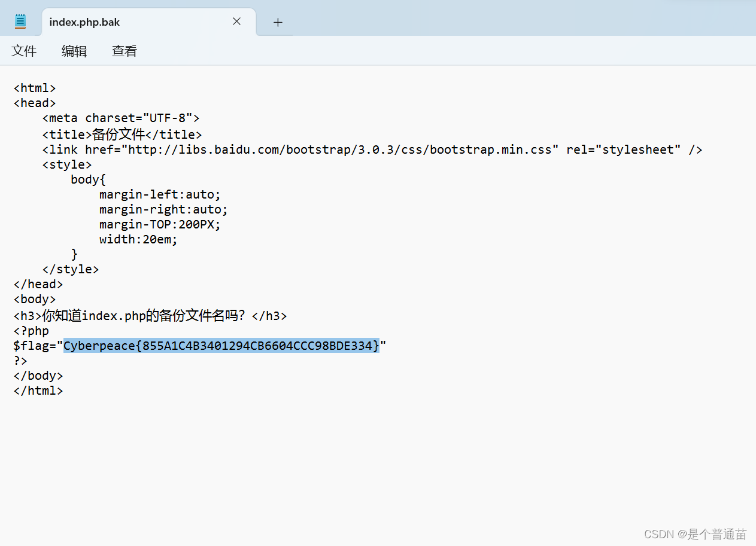Image resolution: width=756 pixels, height=546 pixels.
Task: Place cursor on the <?php line
Action: [x=31, y=330]
